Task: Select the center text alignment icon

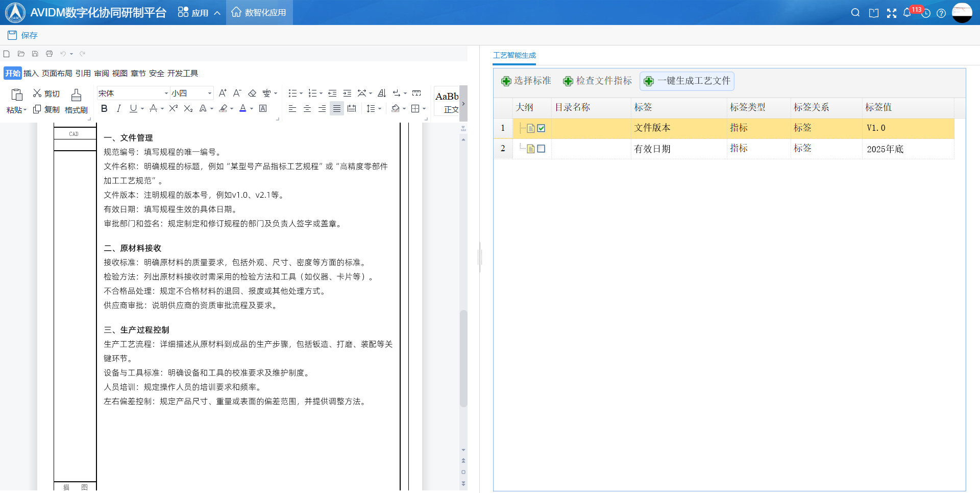Action: [x=307, y=108]
